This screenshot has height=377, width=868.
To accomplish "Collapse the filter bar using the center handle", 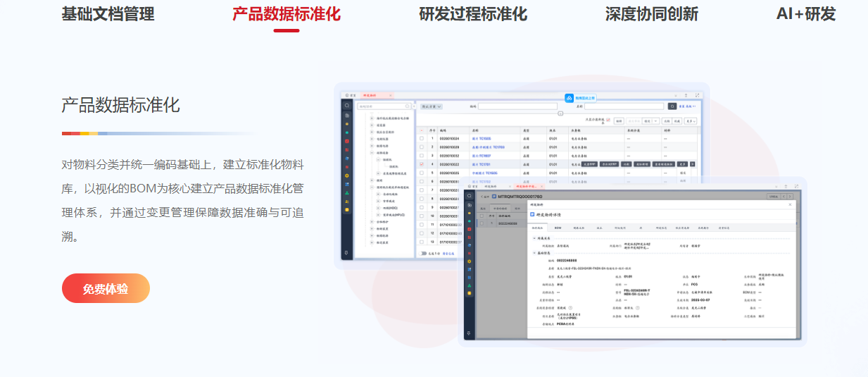I will (560, 113).
